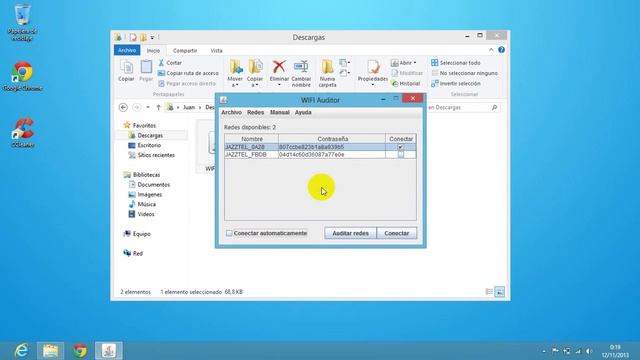Open the Archivo tab in Explorer
The width and height of the screenshot is (640, 360).
point(127,50)
